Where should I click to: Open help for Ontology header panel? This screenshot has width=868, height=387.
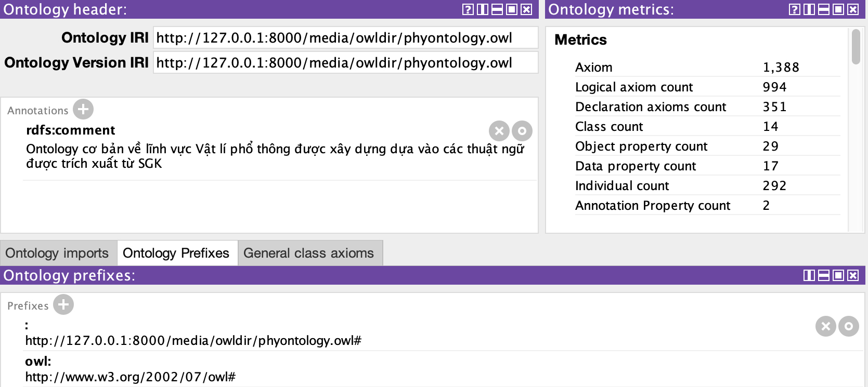point(468,9)
